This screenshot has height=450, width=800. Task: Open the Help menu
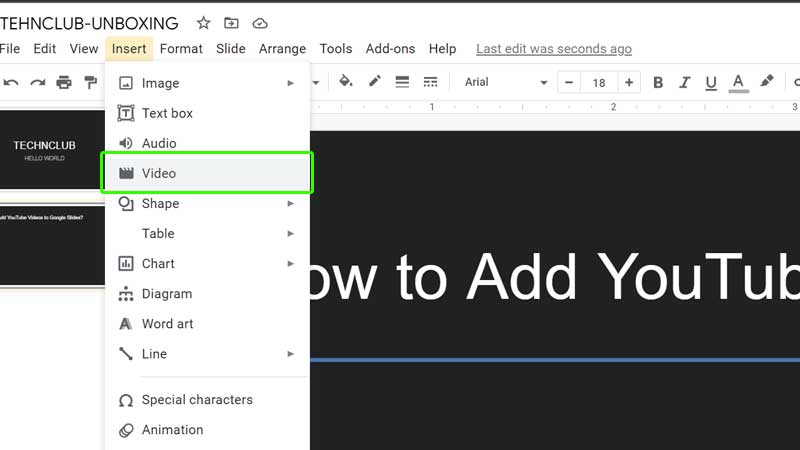[442, 48]
